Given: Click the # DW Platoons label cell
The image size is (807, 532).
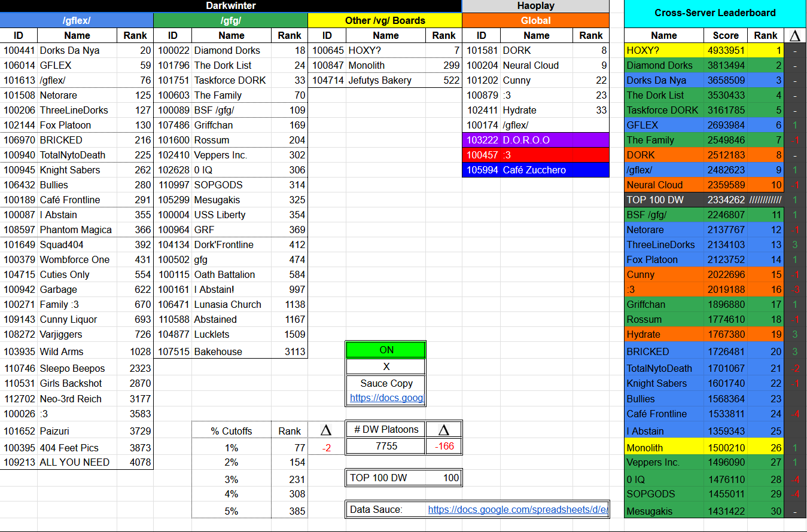Looking at the screenshot, I should 386,429.
